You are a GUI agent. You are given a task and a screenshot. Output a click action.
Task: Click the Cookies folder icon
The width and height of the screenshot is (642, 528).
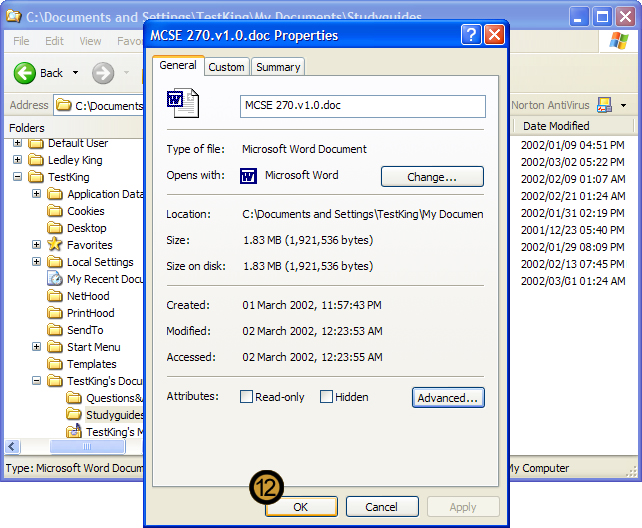[x=54, y=211]
